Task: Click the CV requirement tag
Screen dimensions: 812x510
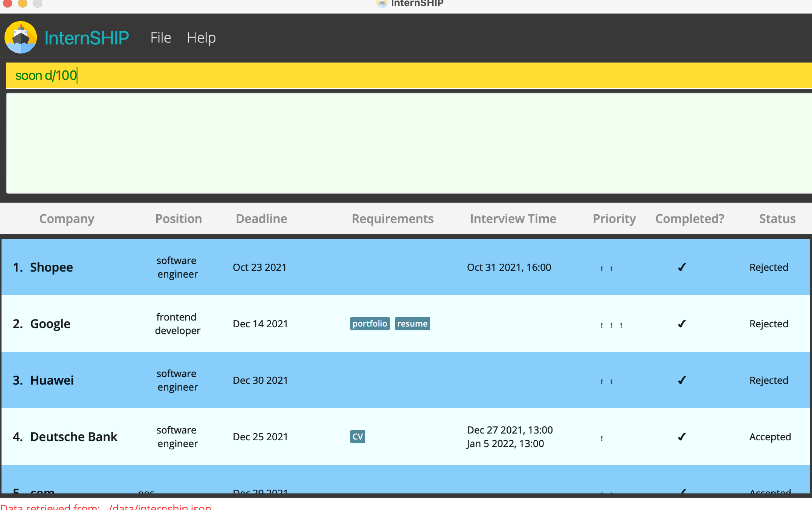Action: (x=357, y=437)
